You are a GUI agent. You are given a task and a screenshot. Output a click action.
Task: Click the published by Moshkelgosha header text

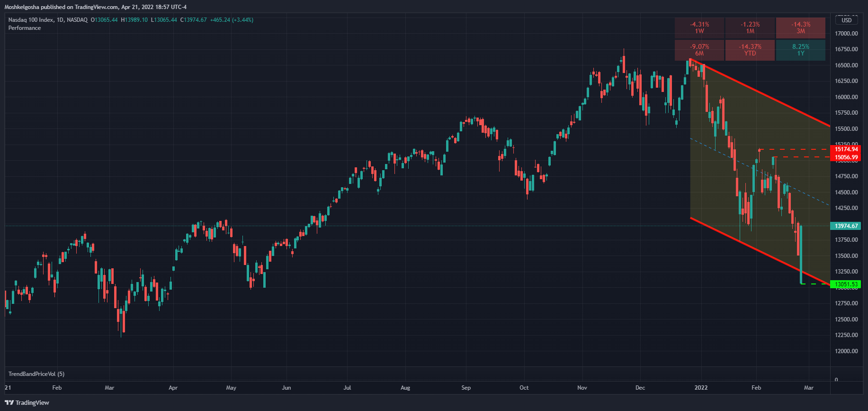(x=96, y=7)
